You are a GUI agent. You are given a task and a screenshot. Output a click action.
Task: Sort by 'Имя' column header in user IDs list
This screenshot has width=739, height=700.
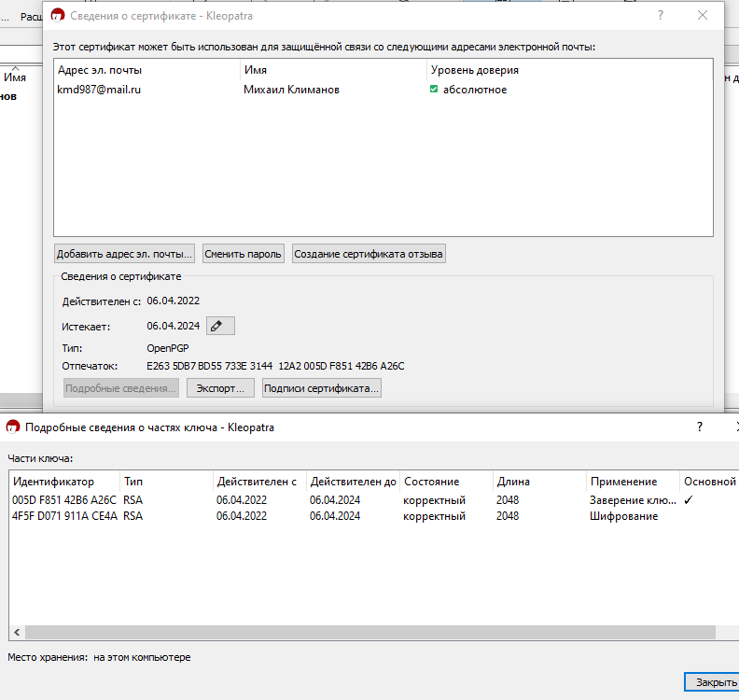click(333, 70)
